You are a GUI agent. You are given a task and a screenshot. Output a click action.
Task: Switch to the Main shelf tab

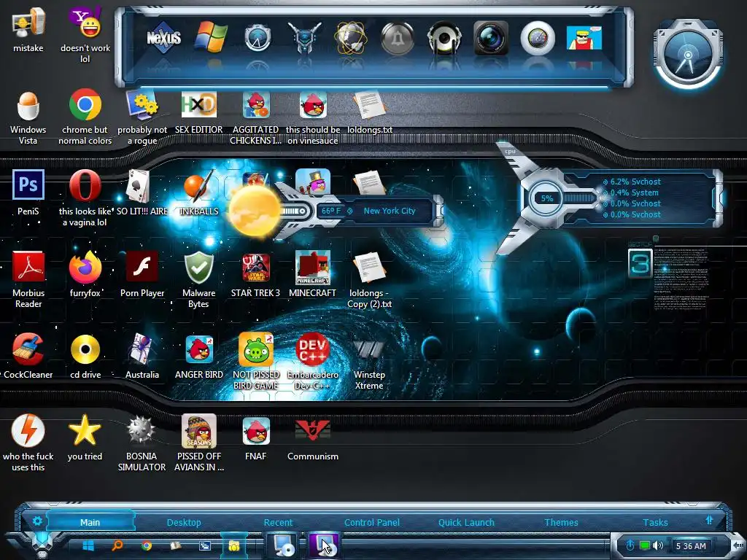pyautogui.click(x=90, y=522)
